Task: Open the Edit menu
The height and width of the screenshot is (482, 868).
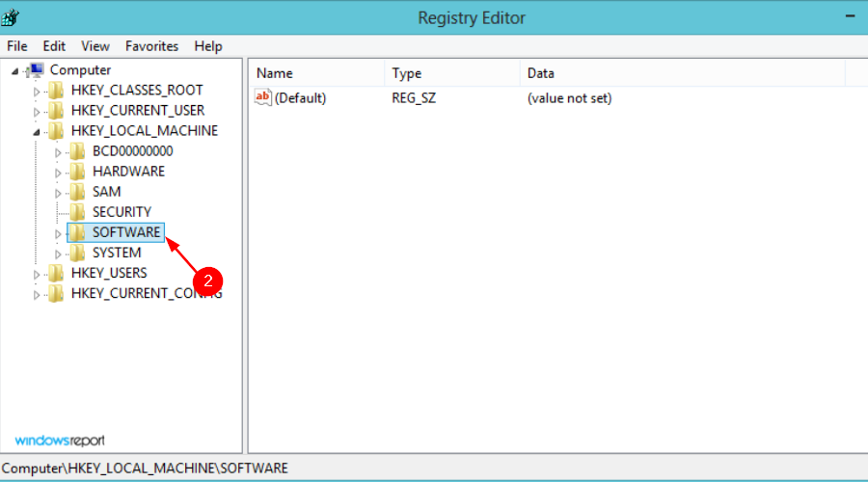Action: pyautogui.click(x=54, y=46)
